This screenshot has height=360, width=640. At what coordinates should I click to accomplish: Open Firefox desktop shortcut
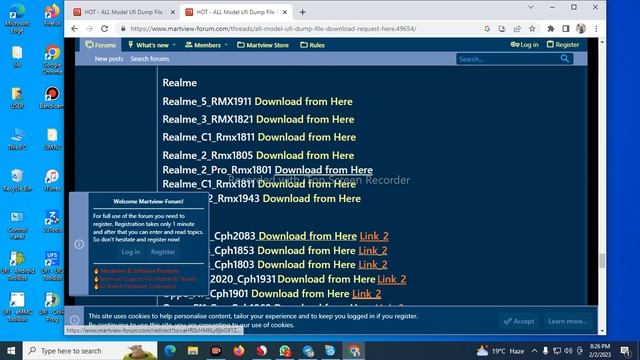(52, 15)
